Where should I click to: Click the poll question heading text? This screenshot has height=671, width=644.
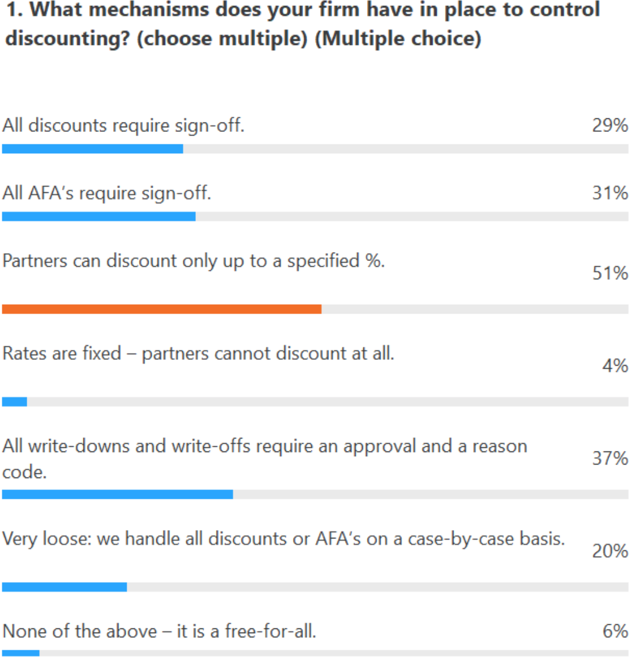pos(302,24)
